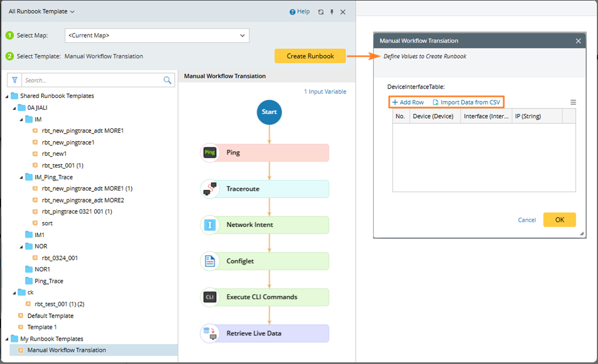
Task: Click the Network Intent node icon
Action: click(209, 225)
